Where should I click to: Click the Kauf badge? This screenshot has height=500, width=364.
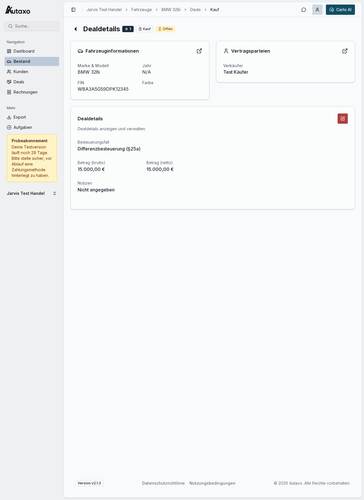[x=145, y=29]
